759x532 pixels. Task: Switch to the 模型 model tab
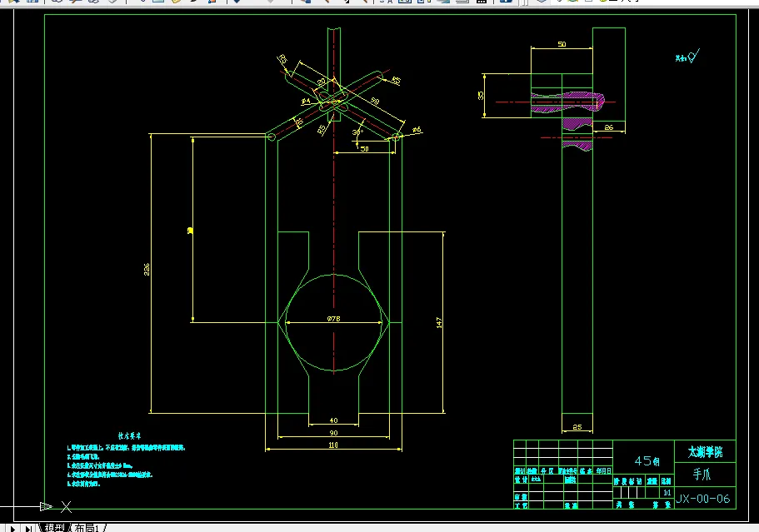tap(54, 528)
